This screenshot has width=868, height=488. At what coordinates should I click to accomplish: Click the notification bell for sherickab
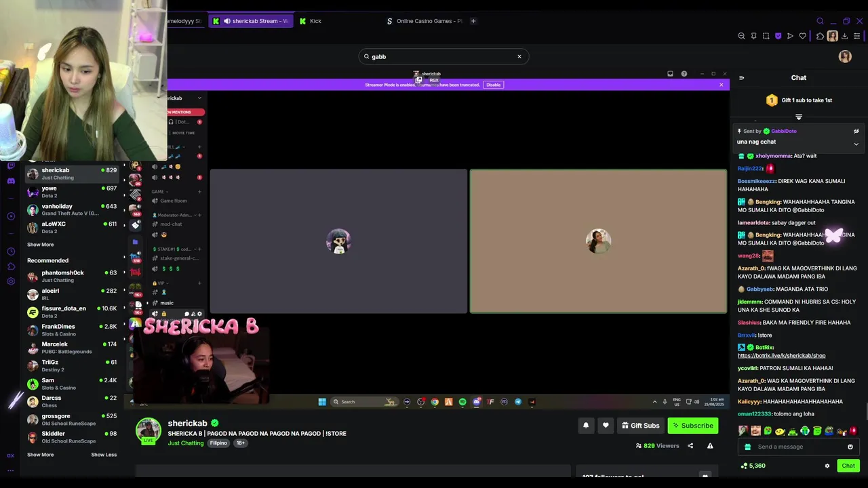586,426
